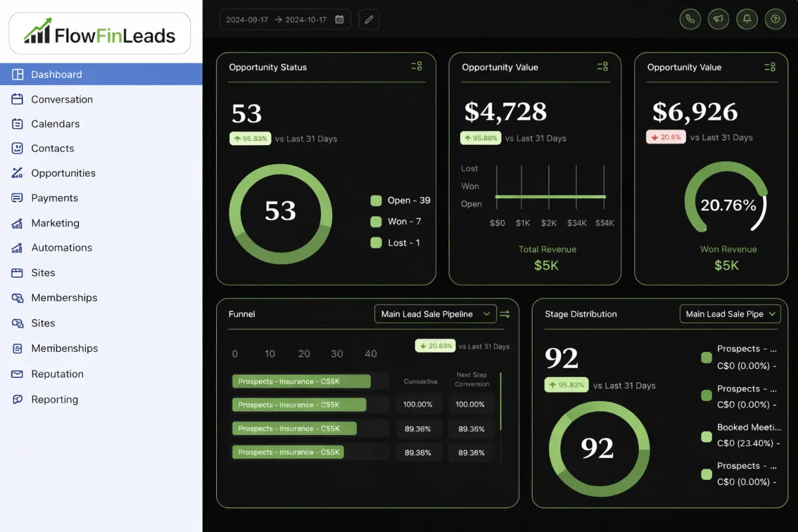Image resolution: width=798 pixels, height=532 pixels.
Task: Click the 95.88% change badge
Action: (x=480, y=138)
